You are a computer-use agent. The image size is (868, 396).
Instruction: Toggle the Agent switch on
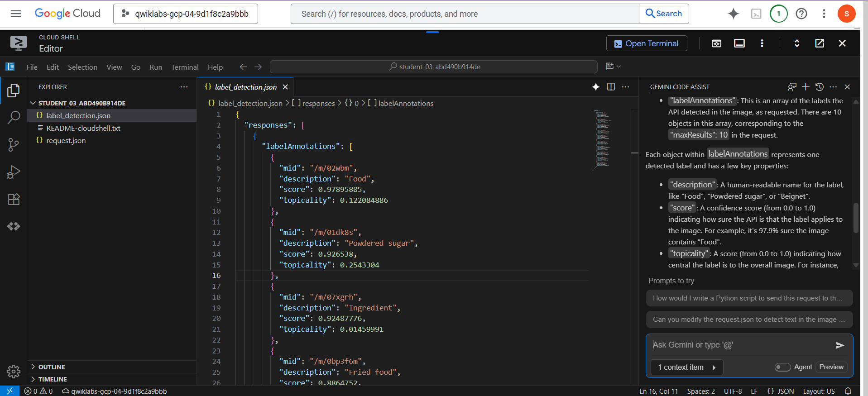[782, 367]
